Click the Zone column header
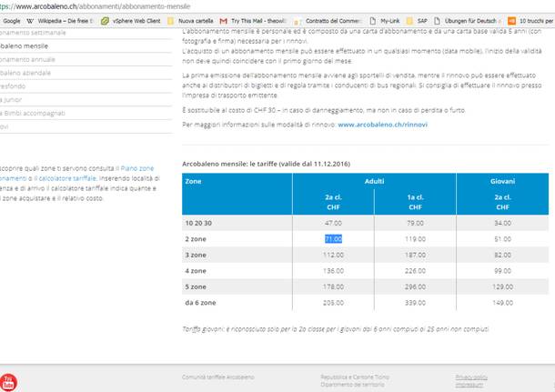 193,181
